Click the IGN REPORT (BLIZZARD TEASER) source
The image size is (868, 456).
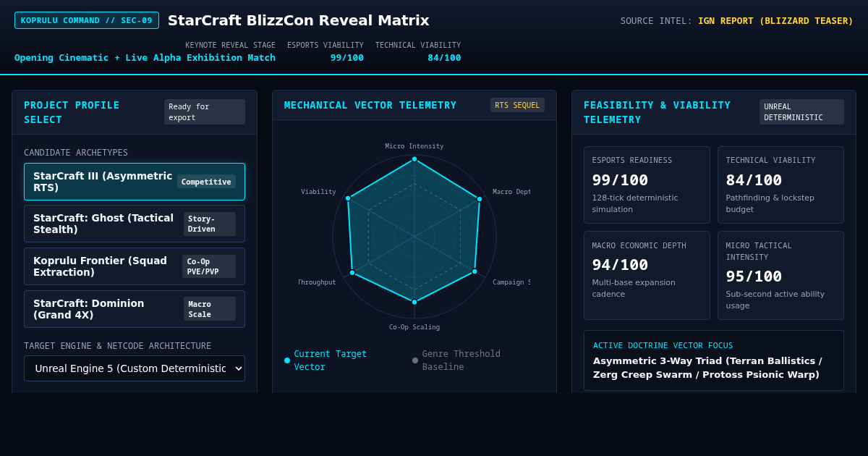click(775, 20)
